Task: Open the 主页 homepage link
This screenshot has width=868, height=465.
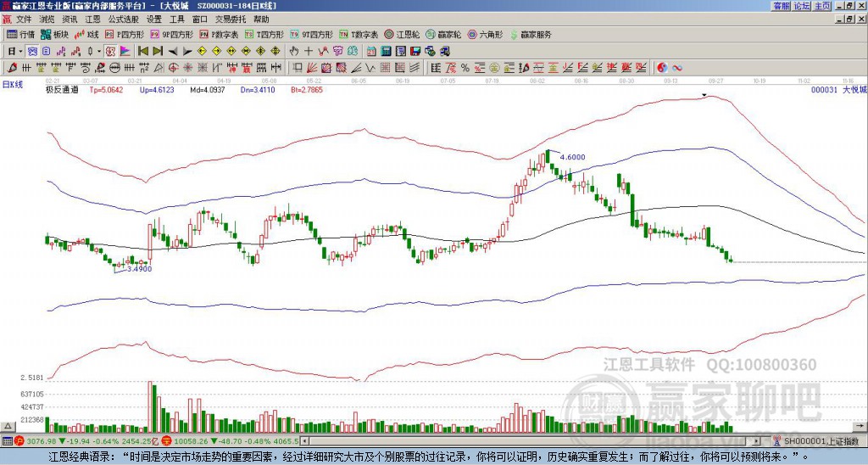Action: [822, 6]
